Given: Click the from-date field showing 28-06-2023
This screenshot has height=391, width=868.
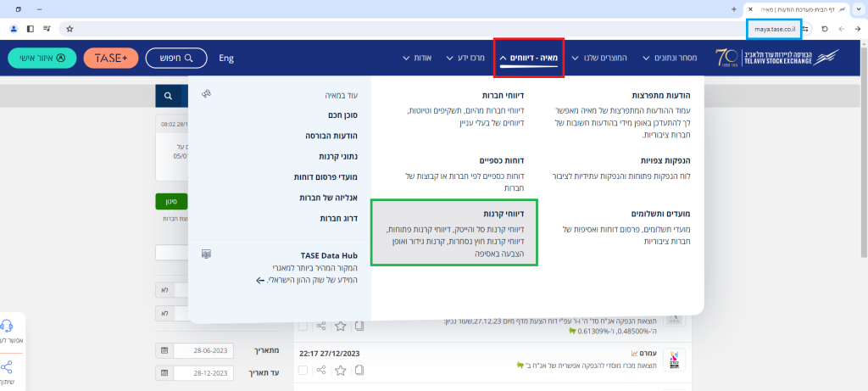Looking at the screenshot, I should click(203, 350).
